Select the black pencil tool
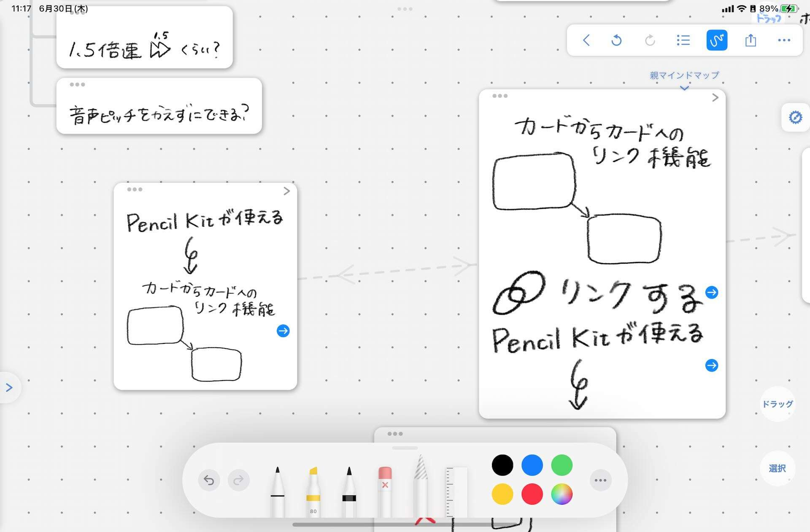The height and width of the screenshot is (532, 810). (x=349, y=491)
